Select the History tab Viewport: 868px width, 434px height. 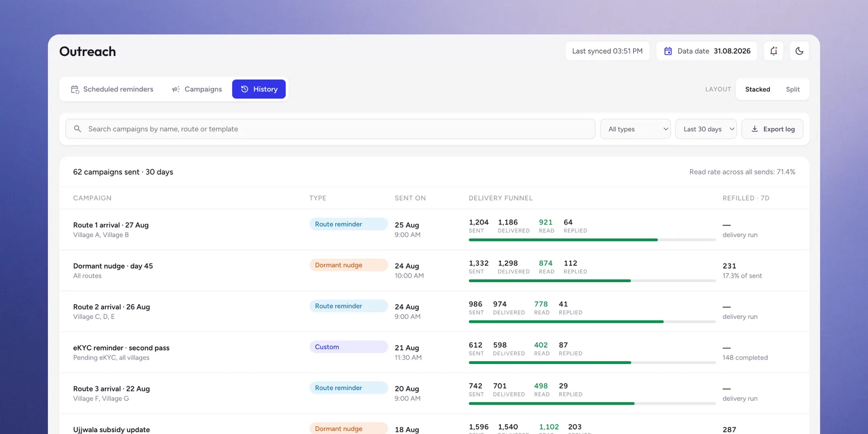(259, 89)
